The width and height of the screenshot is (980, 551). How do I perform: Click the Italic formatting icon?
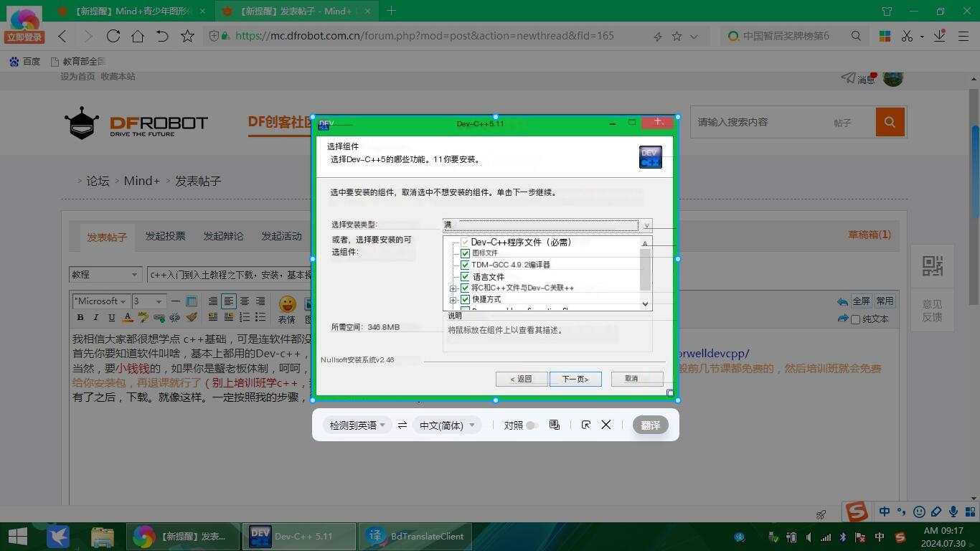(x=96, y=317)
